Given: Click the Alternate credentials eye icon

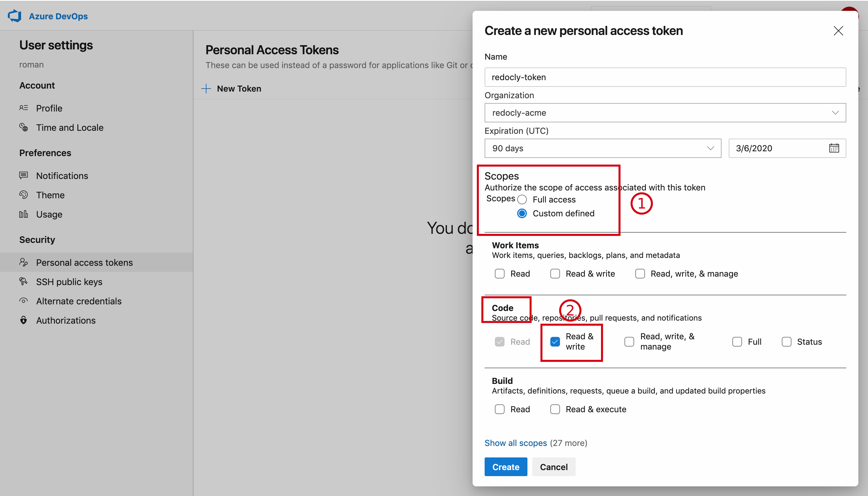Looking at the screenshot, I should click(24, 301).
